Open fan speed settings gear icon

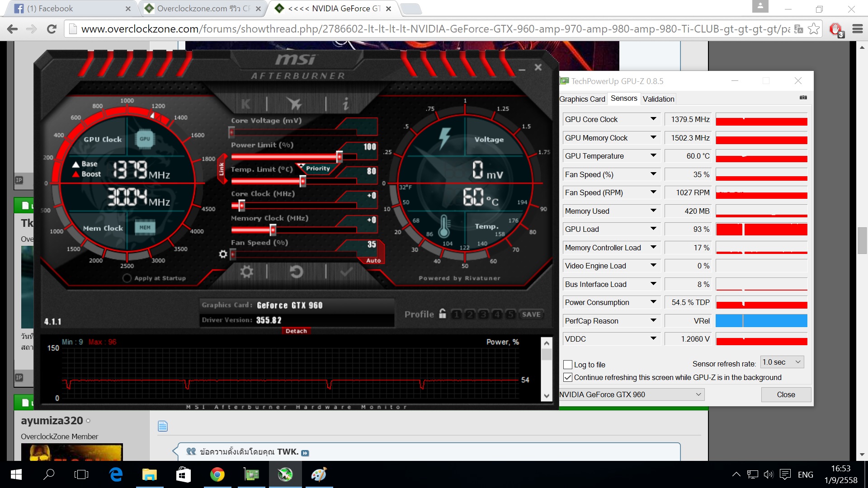(x=223, y=254)
